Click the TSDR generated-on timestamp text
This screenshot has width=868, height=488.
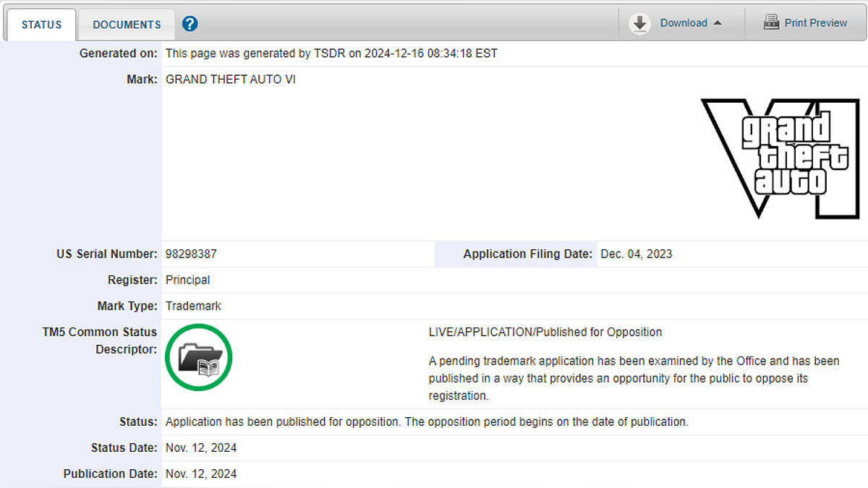click(331, 53)
